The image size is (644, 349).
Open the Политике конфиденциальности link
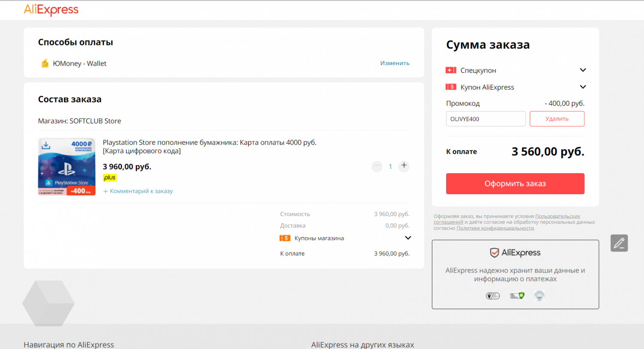point(495,228)
